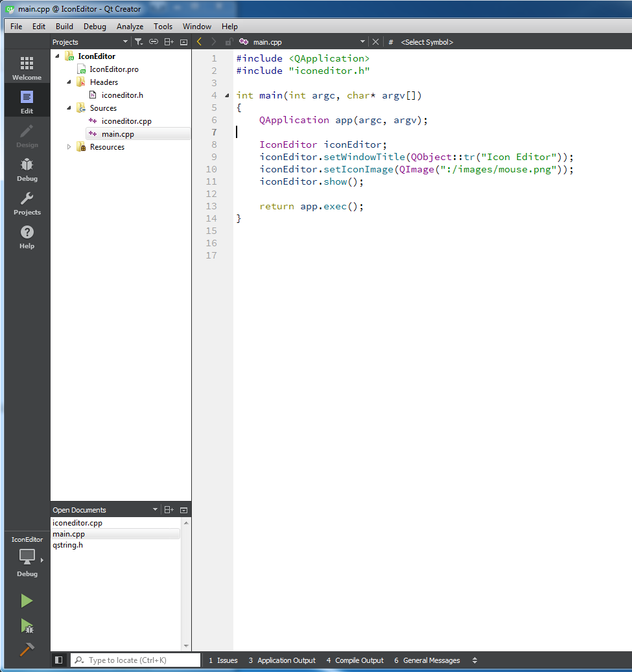Select iconeditor.cpp in the project tree
Viewport: 632px width, 672px height.
click(x=126, y=121)
